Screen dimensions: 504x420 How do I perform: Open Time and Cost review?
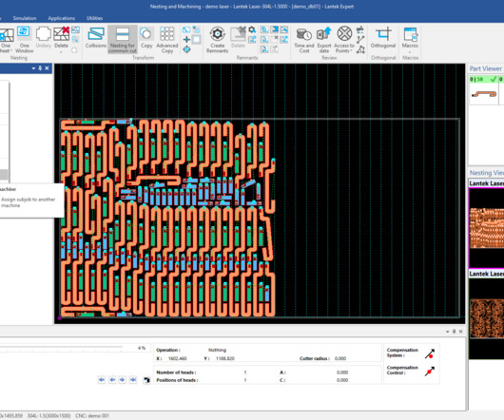304,40
